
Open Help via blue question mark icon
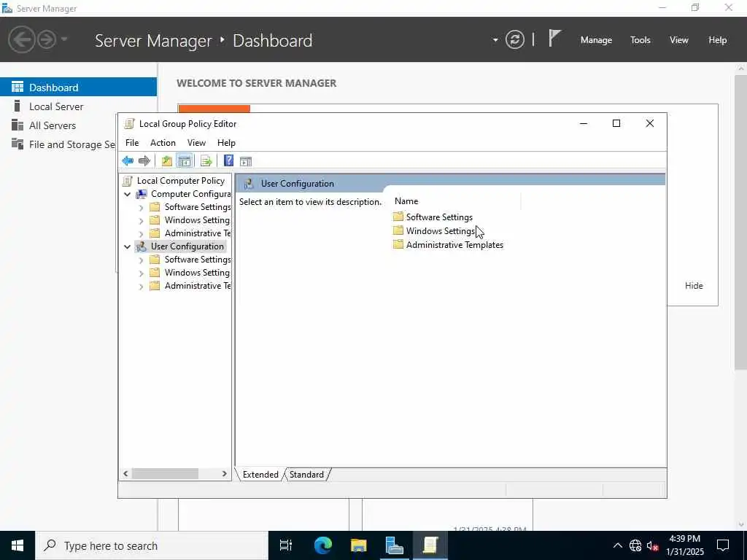pyautogui.click(x=228, y=161)
